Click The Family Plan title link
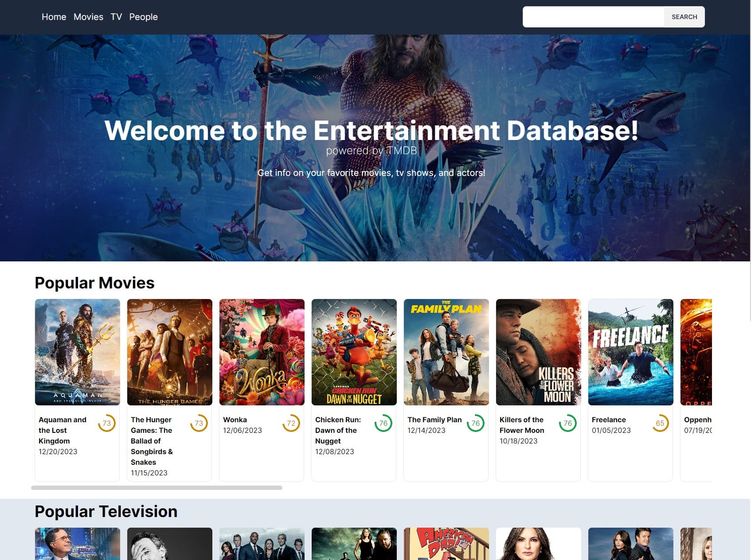The height and width of the screenshot is (560, 751). (434, 420)
